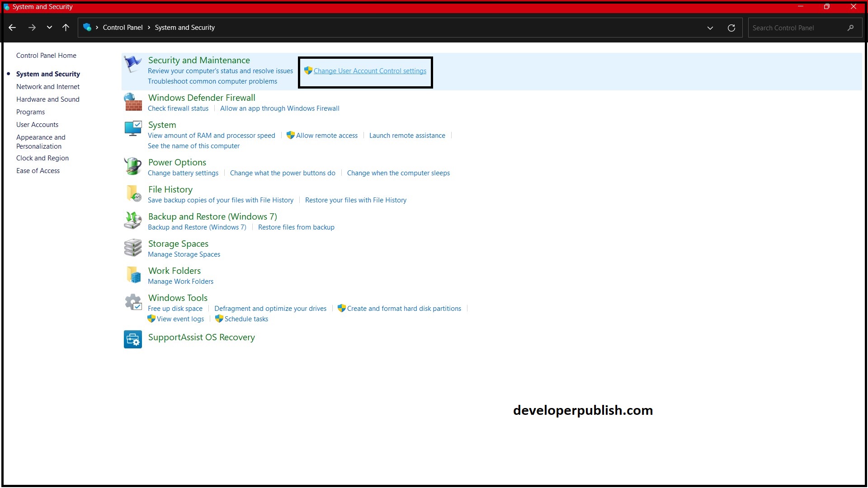Open System via its monitor icon
The width and height of the screenshot is (868, 488).
[x=132, y=129]
